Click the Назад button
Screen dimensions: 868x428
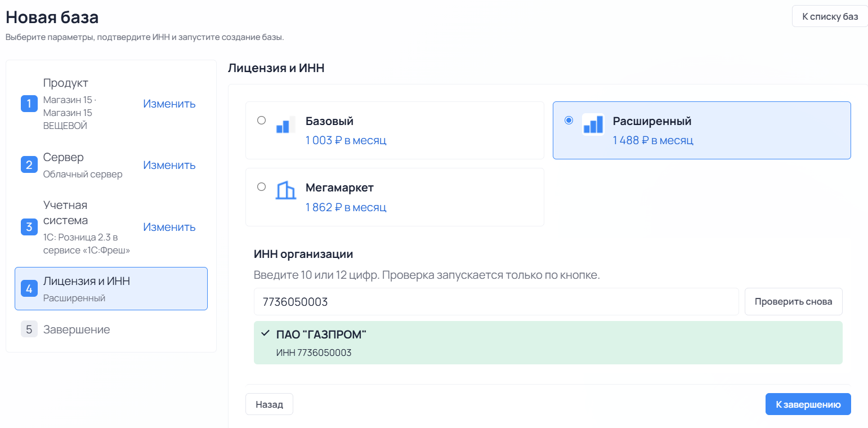coord(269,404)
